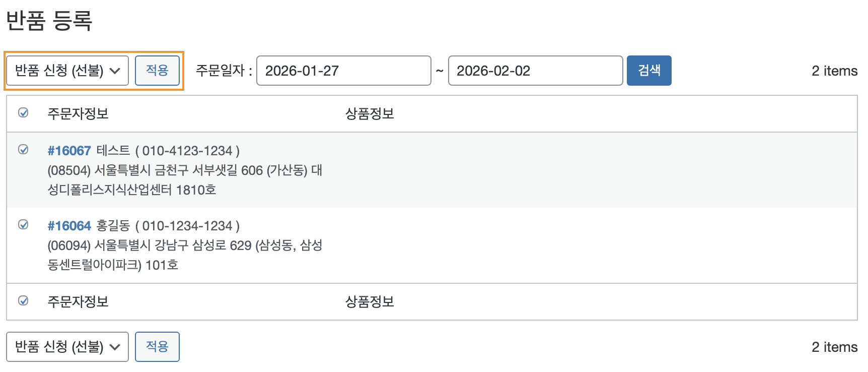Toggle the select-all checkbox in the top header

tap(23, 113)
